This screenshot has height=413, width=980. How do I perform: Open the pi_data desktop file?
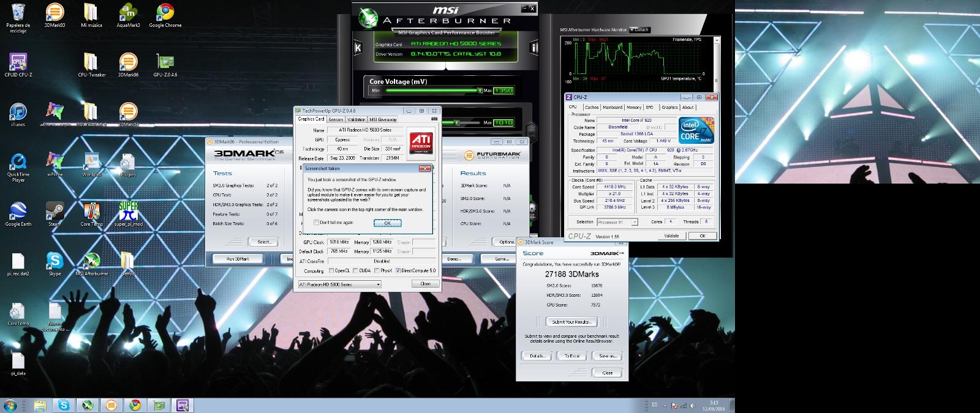click(x=18, y=363)
